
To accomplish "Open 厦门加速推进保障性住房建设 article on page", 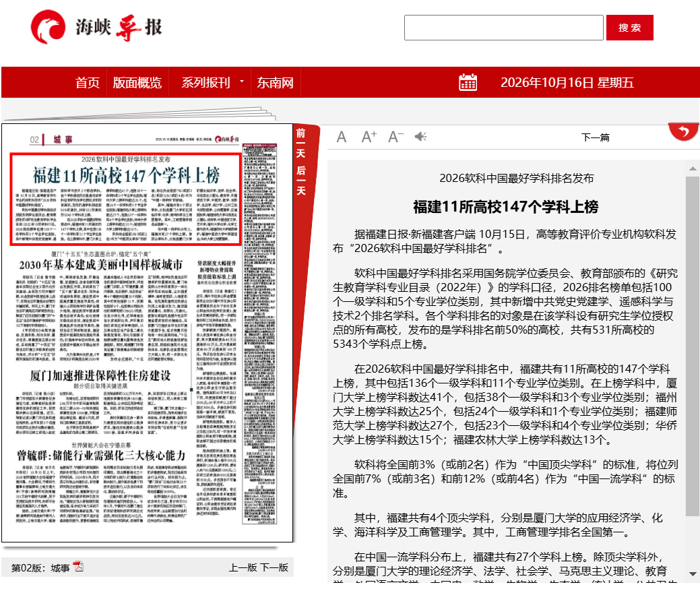I will [100, 375].
